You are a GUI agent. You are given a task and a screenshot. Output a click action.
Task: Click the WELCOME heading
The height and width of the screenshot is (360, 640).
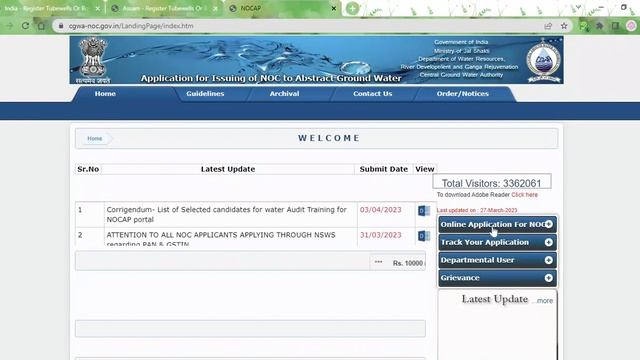point(329,138)
